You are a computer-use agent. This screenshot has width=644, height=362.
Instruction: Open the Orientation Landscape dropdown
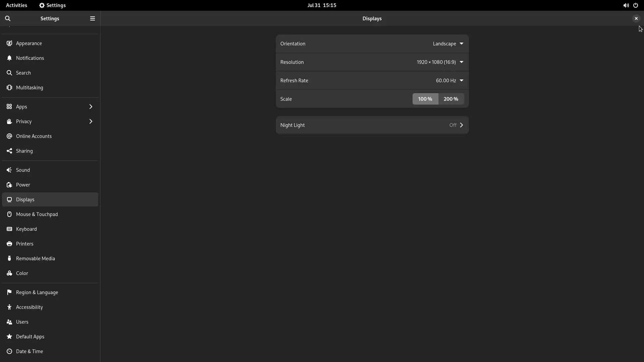(x=448, y=44)
